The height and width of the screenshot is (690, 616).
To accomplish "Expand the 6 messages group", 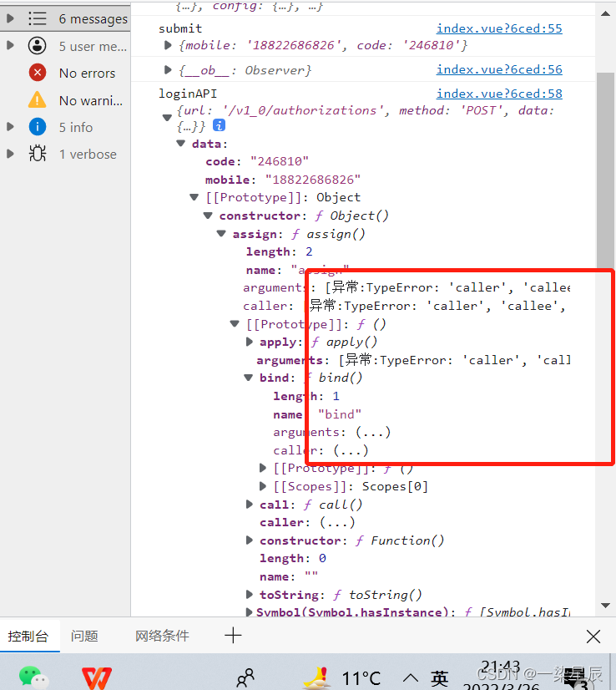I will point(10,18).
